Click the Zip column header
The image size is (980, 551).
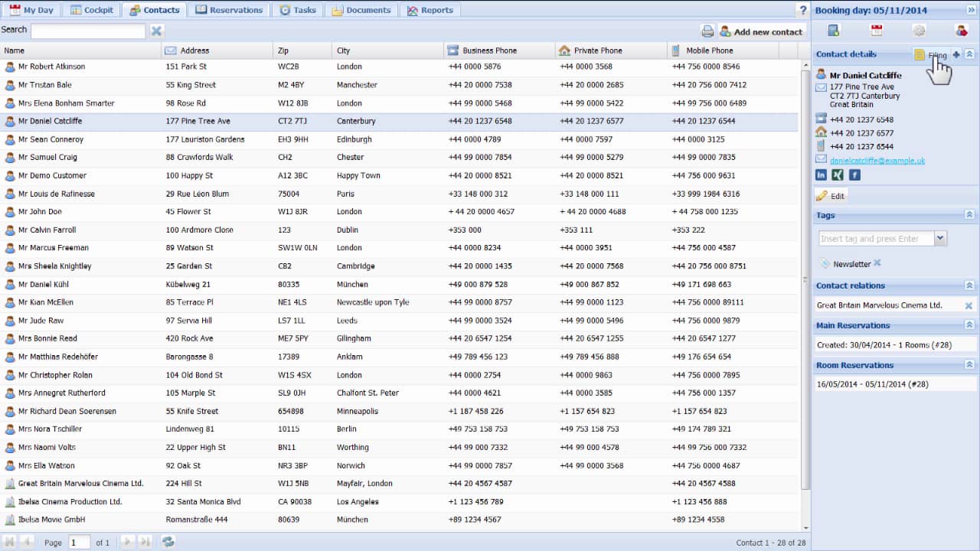tap(303, 51)
